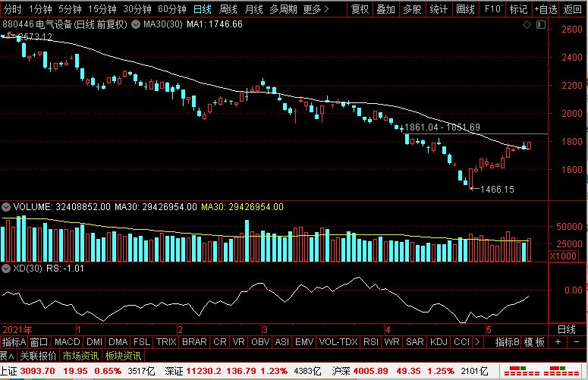The width and height of the screenshot is (588, 380).
Task: Open 多周期 multi-period view
Action: (283, 9)
